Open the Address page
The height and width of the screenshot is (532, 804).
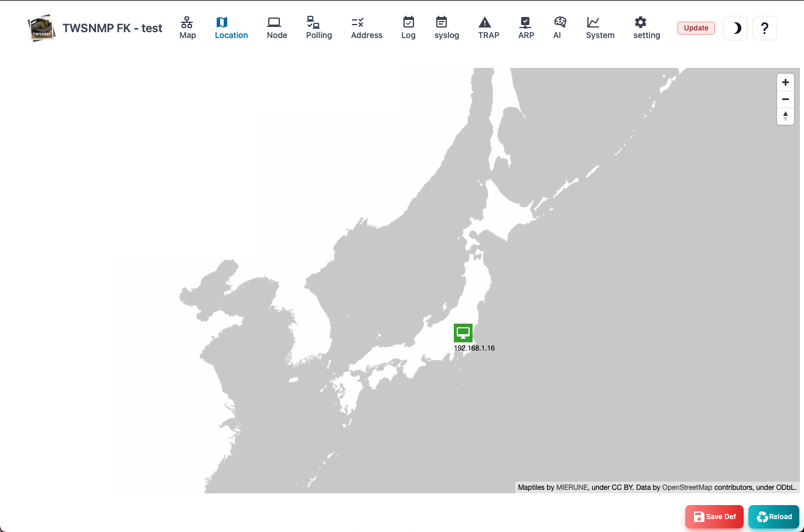click(x=367, y=28)
